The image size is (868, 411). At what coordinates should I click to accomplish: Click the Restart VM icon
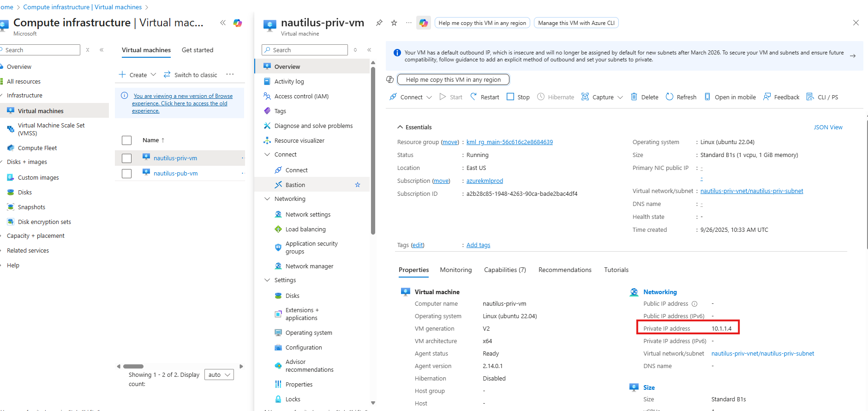473,97
